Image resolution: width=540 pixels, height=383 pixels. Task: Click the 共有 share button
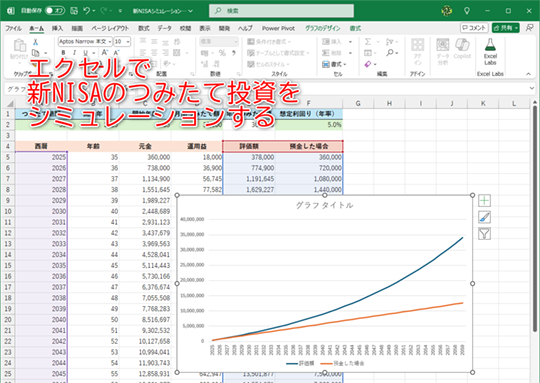point(506,28)
